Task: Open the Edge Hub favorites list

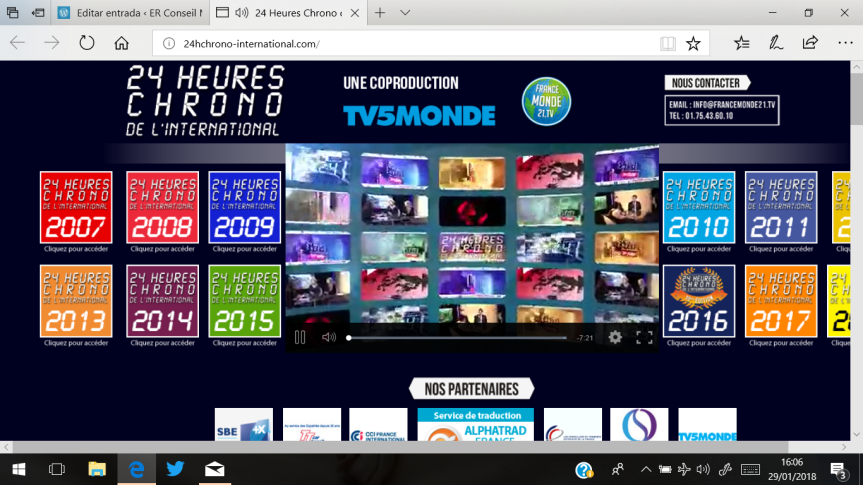Action: [x=741, y=43]
